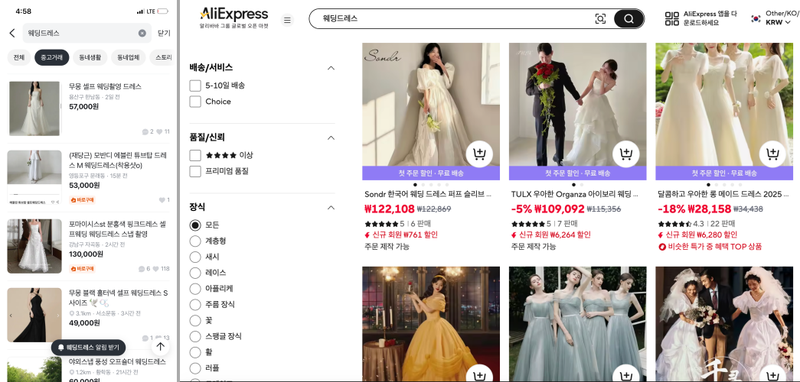Open the 무몽 셀프 웨딩촬영 드레스 listing thumbnail
800x382 pixels.
34,109
